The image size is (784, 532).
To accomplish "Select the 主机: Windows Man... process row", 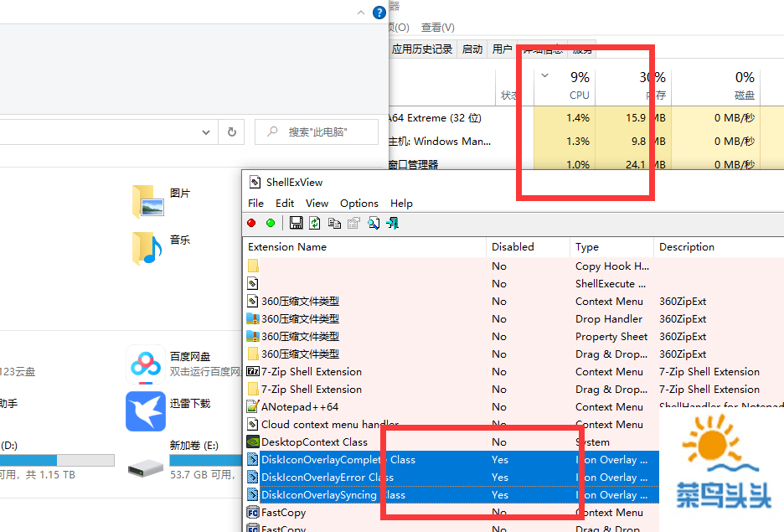I will click(x=586, y=141).
